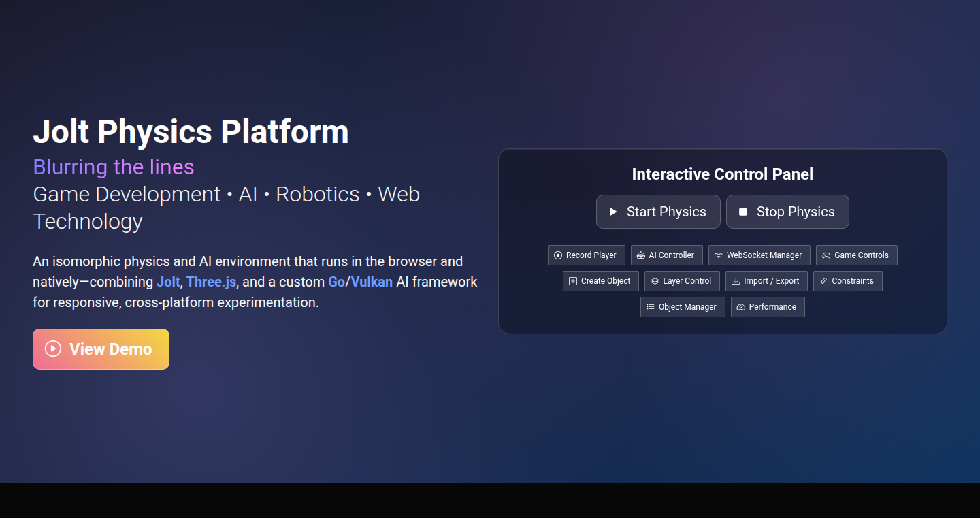Start the physics simulation

[658, 212]
